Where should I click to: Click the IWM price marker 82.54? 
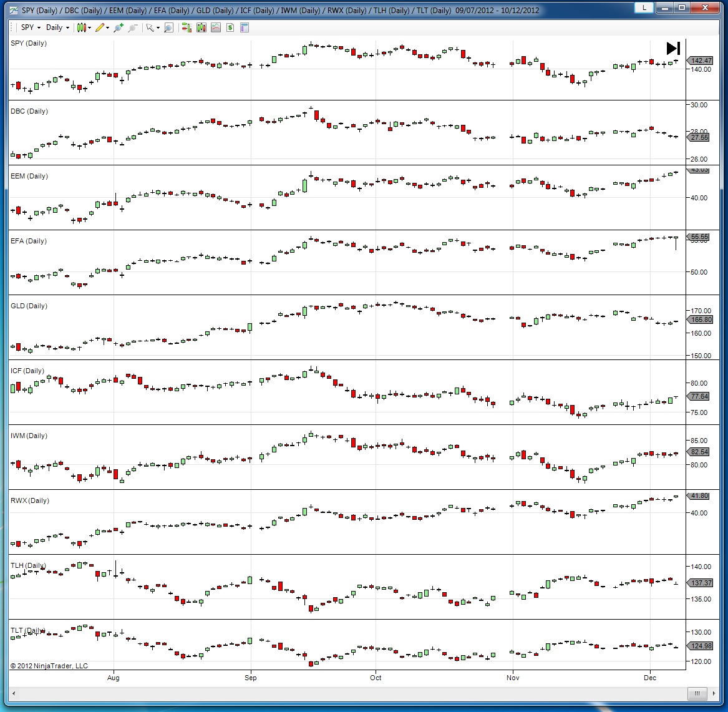(698, 452)
